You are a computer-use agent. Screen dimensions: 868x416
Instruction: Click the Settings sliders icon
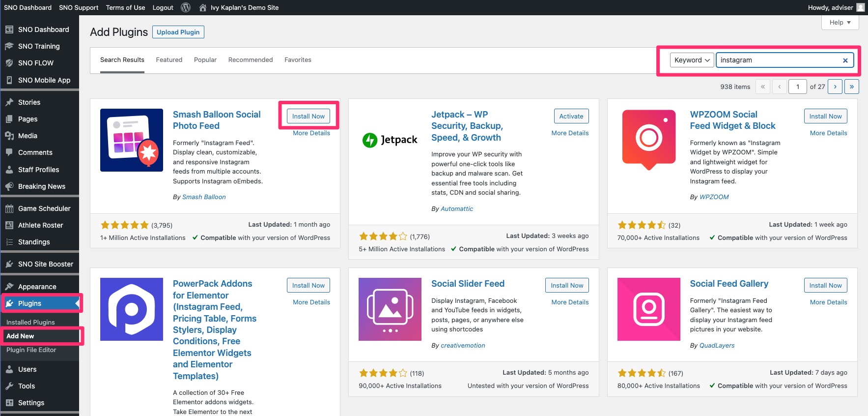pos(9,403)
